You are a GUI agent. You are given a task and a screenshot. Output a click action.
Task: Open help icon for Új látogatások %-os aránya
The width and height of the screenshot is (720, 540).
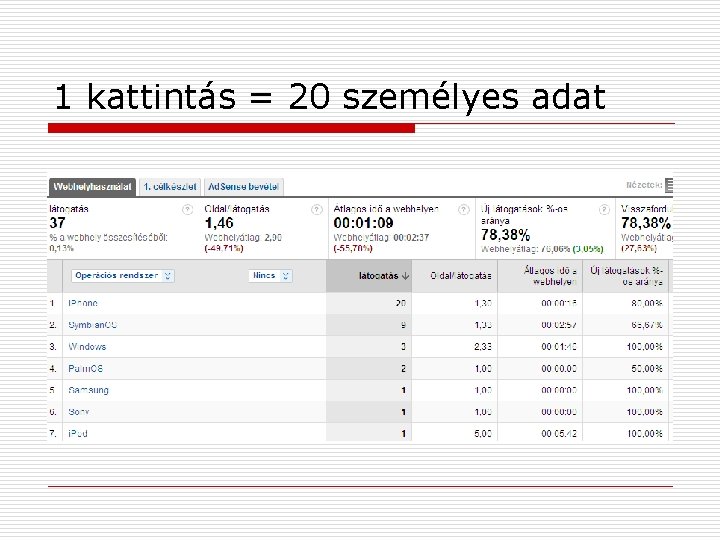point(604,210)
